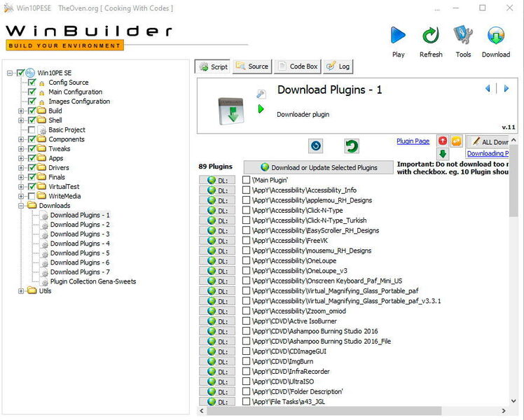Click the horizontal scrollbar thumb at the bottom

324,411
